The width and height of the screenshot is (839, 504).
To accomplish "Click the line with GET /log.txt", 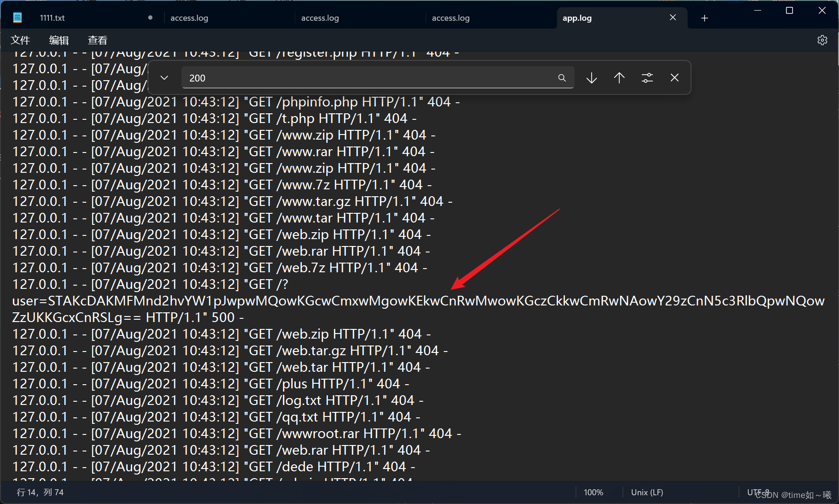I will (x=218, y=400).
